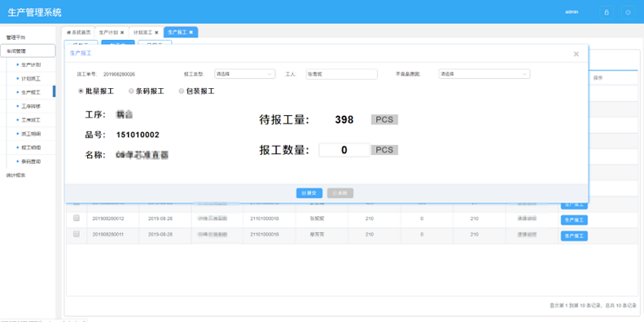This screenshot has width=644, height=322.
Task: Open 报工明细 in the sidebar tree
Action: (x=31, y=147)
